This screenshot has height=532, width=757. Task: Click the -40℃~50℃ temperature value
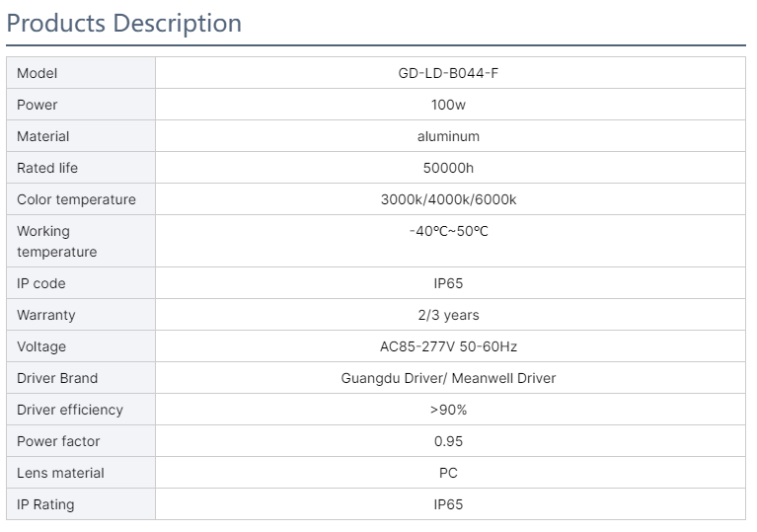coord(448,231)
